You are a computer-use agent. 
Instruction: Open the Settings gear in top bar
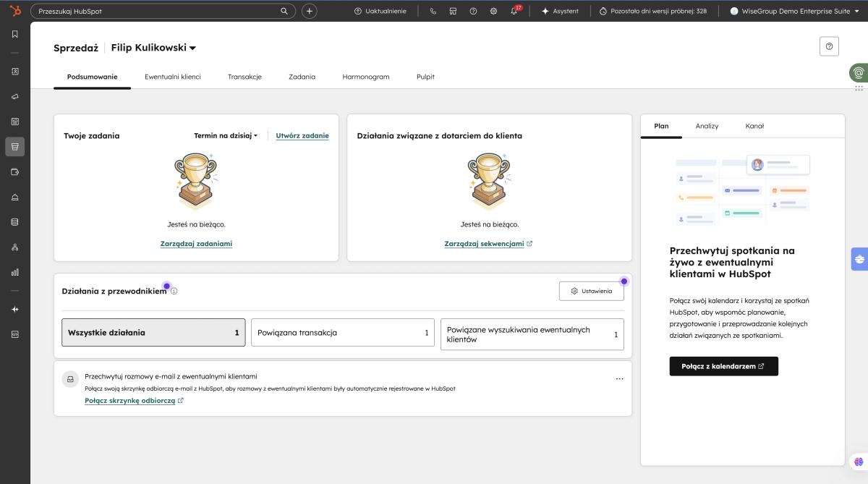(493, 11)
